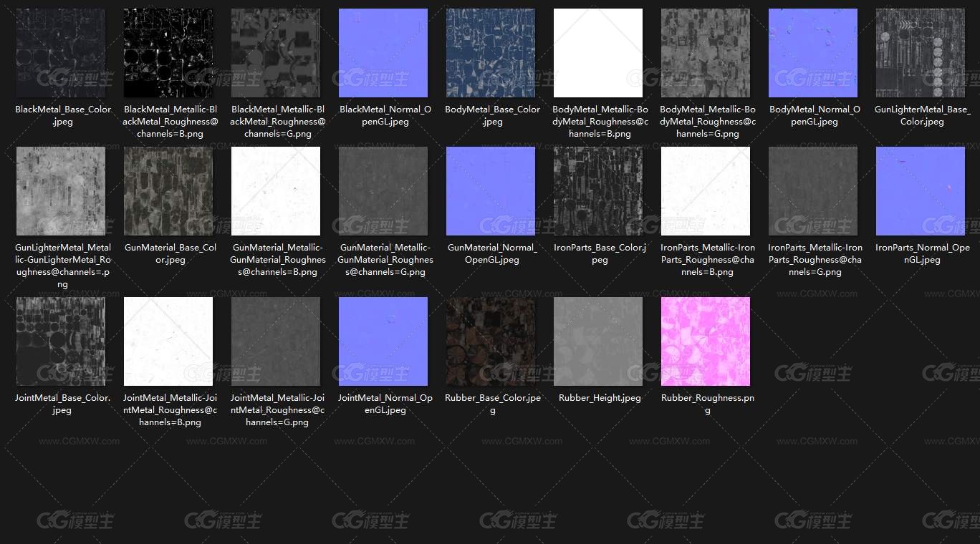Click file name 'JointMetal_Normal_OpenGL.jpeg'
The height and width of the screenshot is (544, 980).
(385, 404)
